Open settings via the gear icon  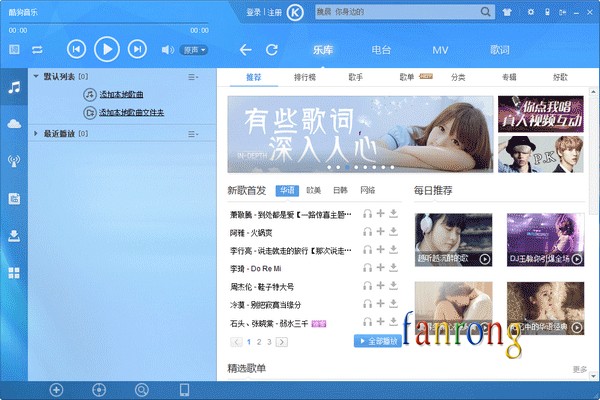point(530,12)
